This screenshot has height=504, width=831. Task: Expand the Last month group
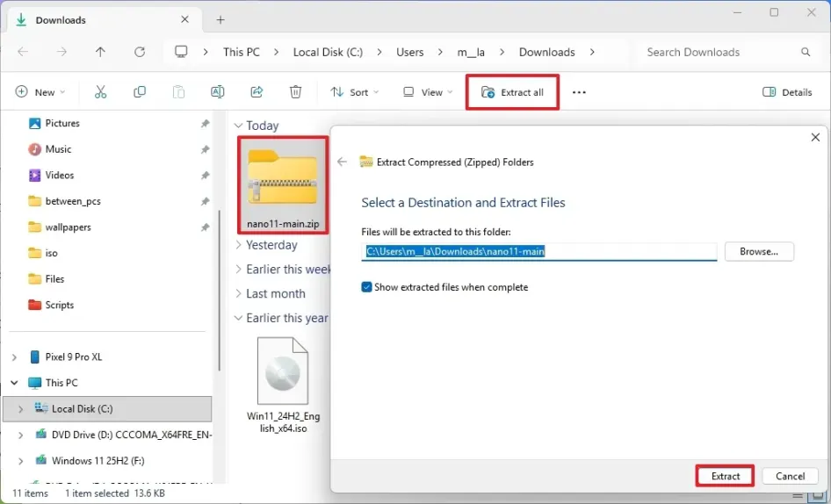tap(238, 293)
